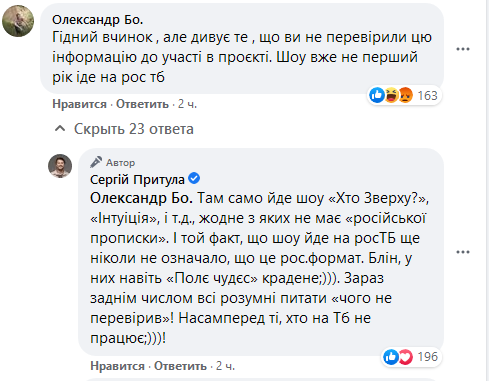Click angry emoji in 163 reactions

pos(405,95)
